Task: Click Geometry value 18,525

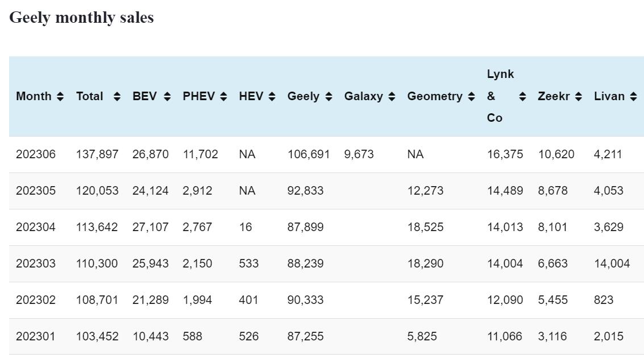Action: tap(425, 227)
